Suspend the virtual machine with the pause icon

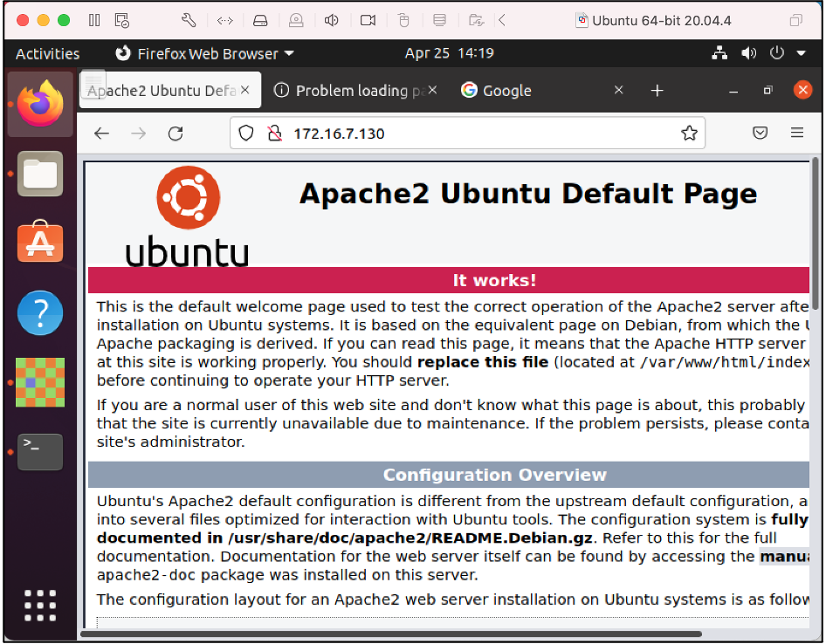tap(93, 19)
